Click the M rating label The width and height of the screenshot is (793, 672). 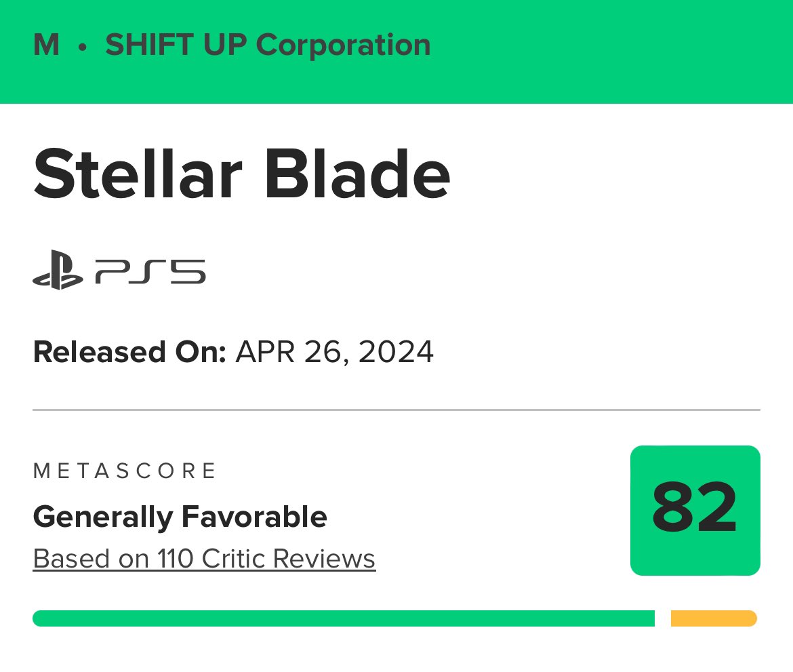tap(46, 45)
